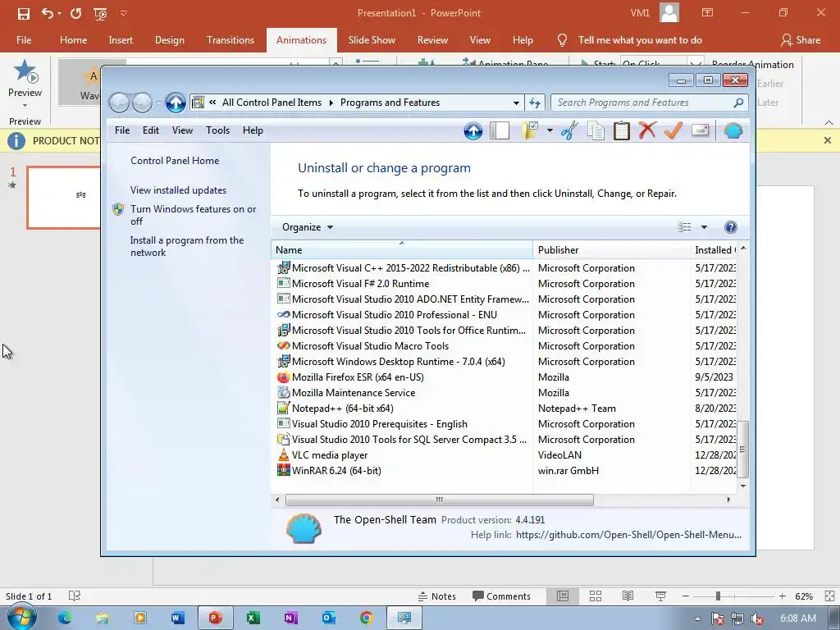Click the blue help question mark icon
Viewport: 840px width, 630px height.
click(x=731, y=227)
